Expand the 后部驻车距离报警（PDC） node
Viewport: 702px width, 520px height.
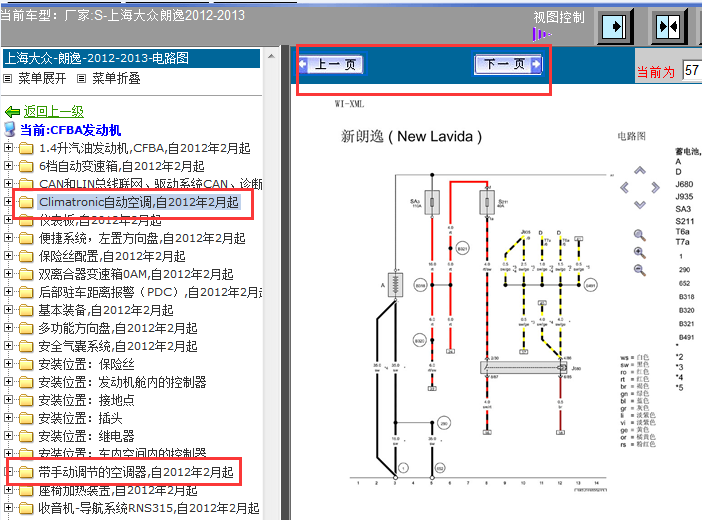pos(8,292)
